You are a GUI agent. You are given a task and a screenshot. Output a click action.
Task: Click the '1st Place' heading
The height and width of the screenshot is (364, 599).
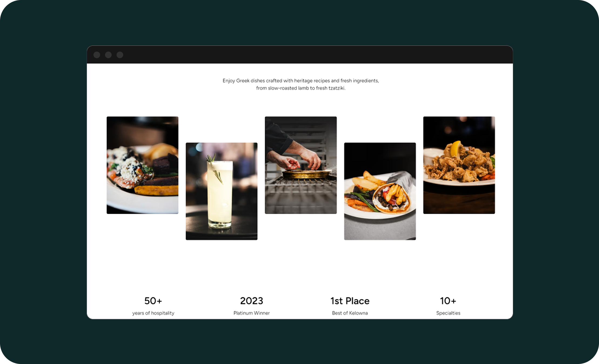click(x=350, y=301)
